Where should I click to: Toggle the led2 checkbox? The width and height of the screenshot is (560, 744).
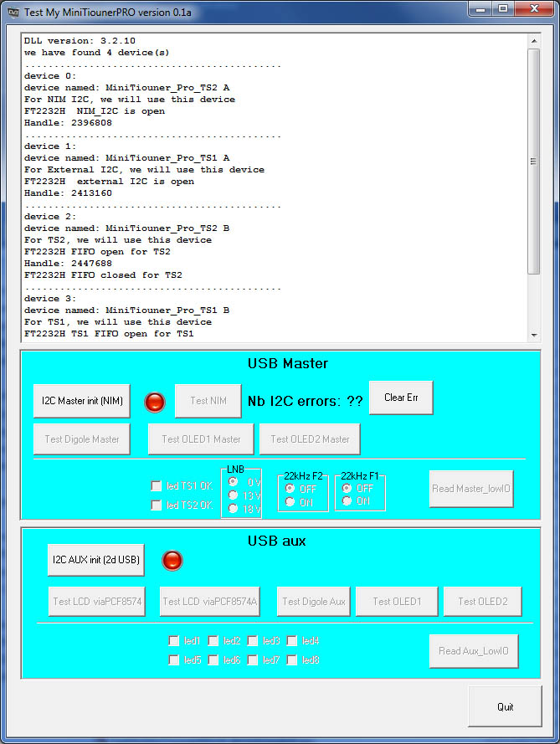pyautogui.click(x=213, y=641)
